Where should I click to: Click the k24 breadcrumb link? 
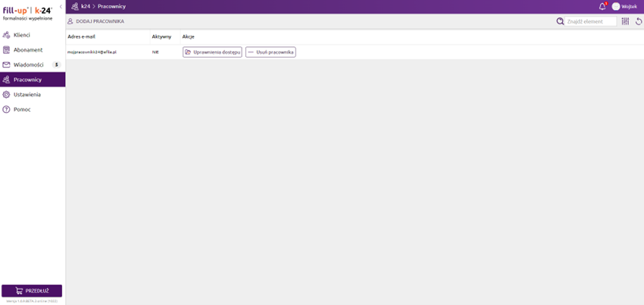pyautogui.click(x=85, y=6)
